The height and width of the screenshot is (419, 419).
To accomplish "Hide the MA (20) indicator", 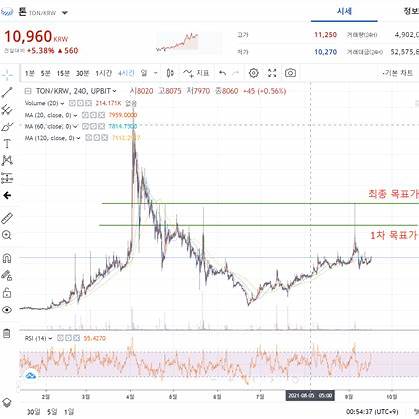I will 85,115.
